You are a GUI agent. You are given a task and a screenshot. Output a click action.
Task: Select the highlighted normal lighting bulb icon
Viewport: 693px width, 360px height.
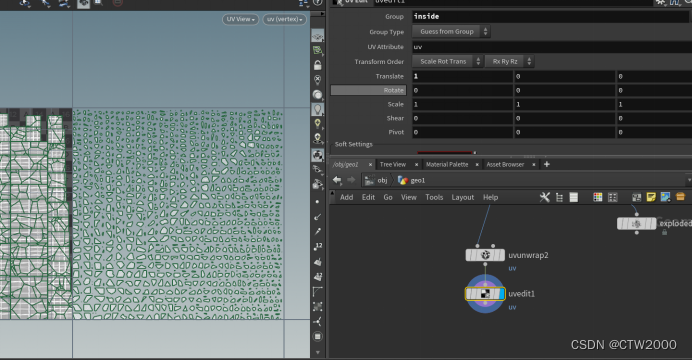tap(317, 109)
